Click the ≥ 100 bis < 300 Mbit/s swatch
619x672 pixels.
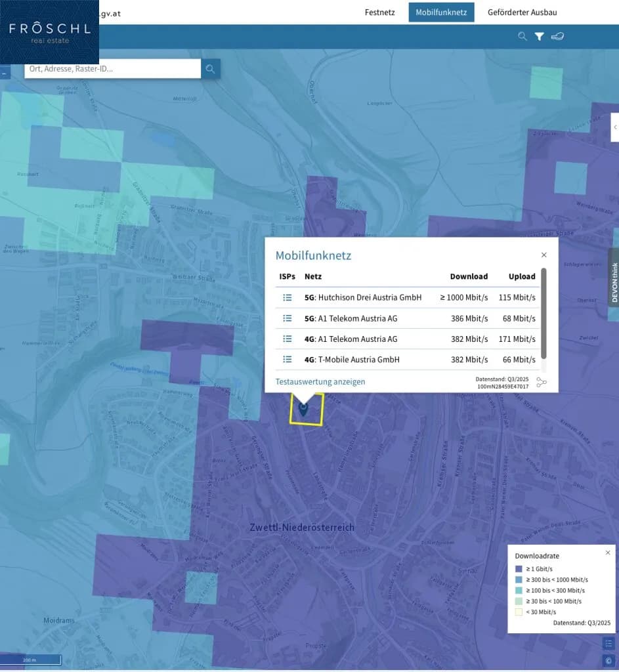tap(519, 591)
